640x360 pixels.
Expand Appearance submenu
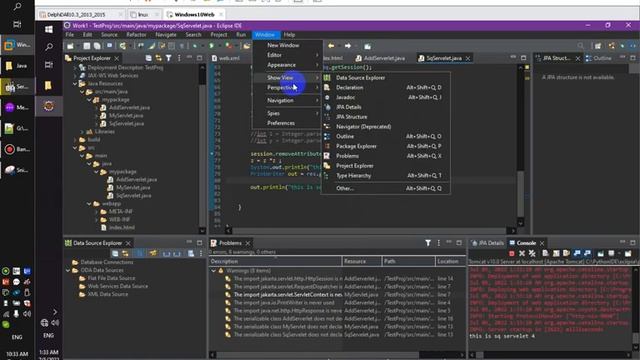point(287,65)
